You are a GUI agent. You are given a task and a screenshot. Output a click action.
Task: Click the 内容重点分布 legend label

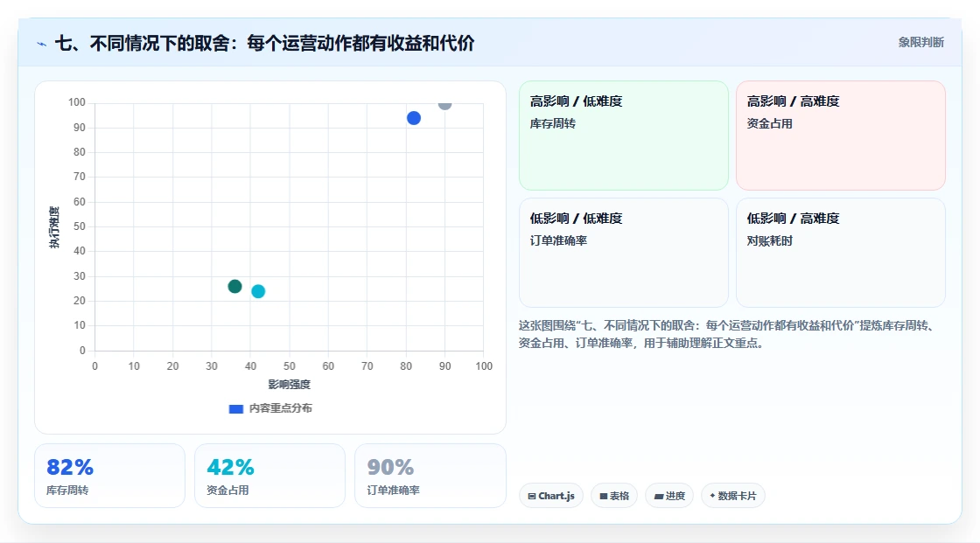(x=280, y=408)
